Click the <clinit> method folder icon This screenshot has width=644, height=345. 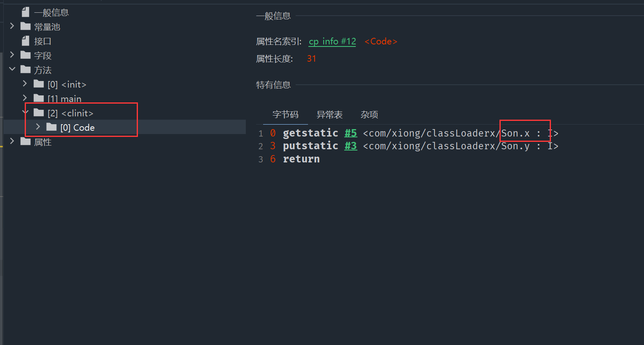click(39, 113)
